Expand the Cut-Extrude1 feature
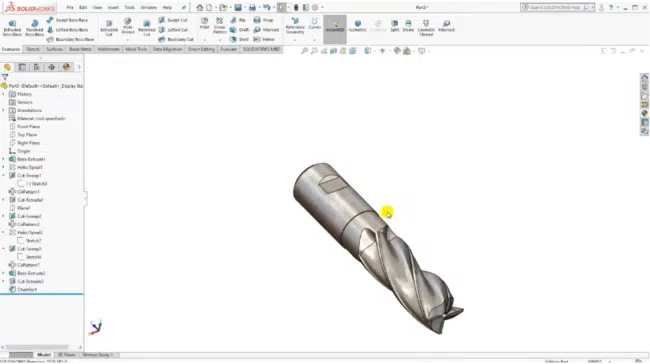 (4, 200)
